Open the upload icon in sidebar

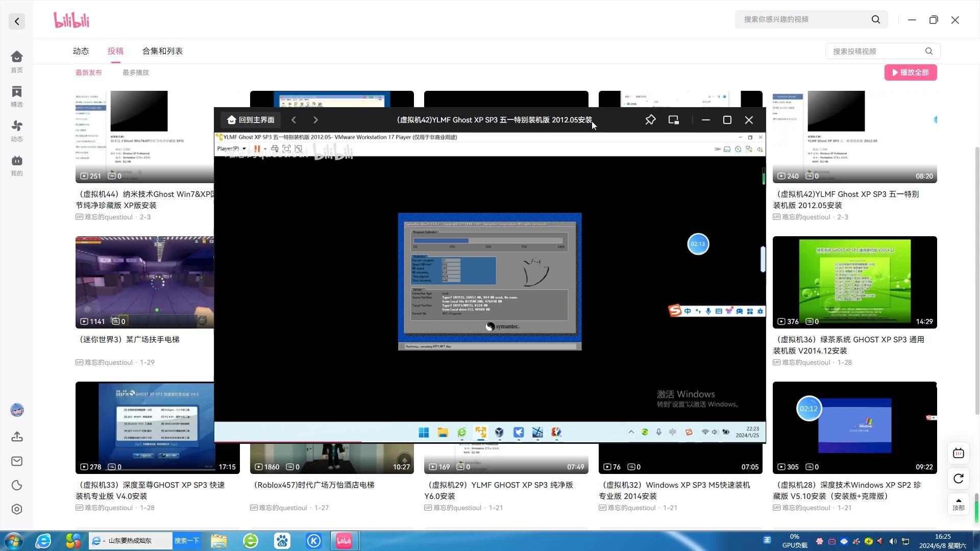pos(17,436)
